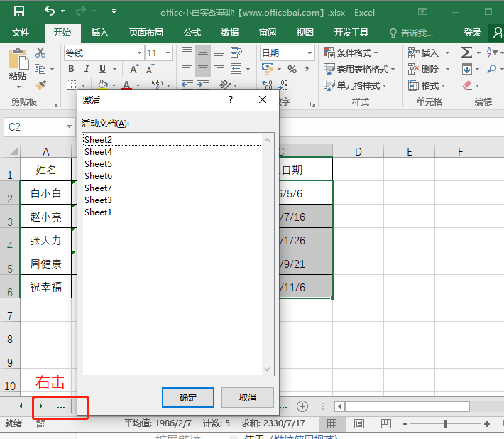Viewport: 504px width, 439px height.
Task: Switch to the 页面布局 tab
Action: [146, 33]
